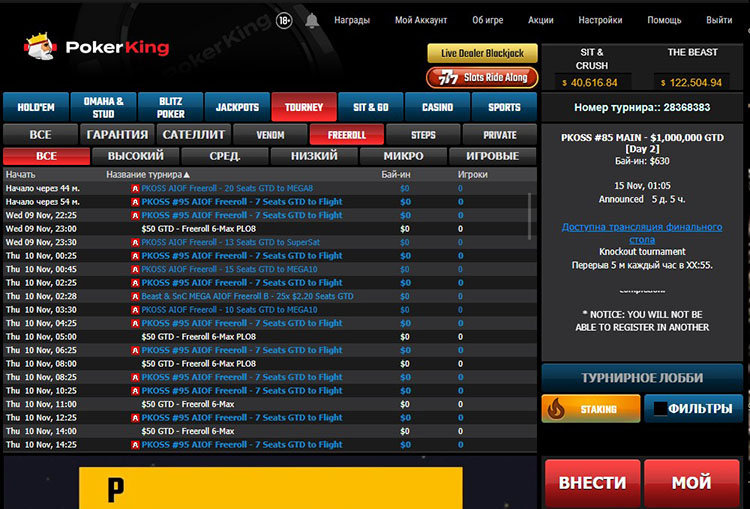
Task: Filter by СРЕД. buy-in level
Action: point(225,156)
